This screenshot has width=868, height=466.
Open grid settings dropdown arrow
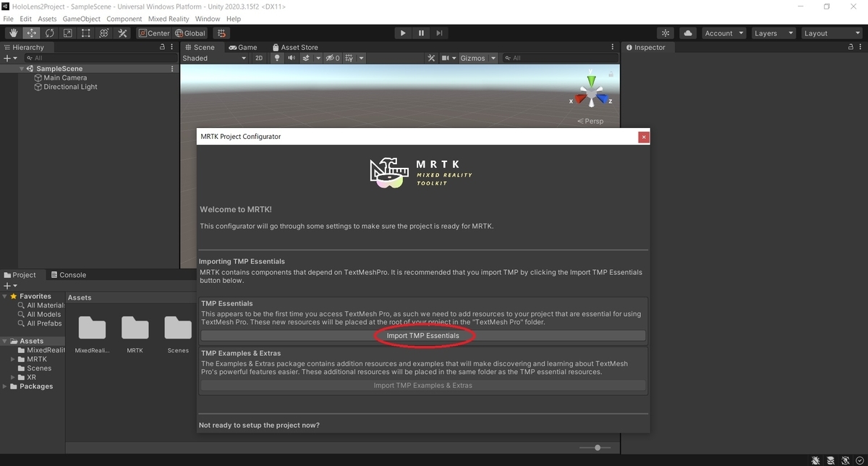click(x=361, y=58)
